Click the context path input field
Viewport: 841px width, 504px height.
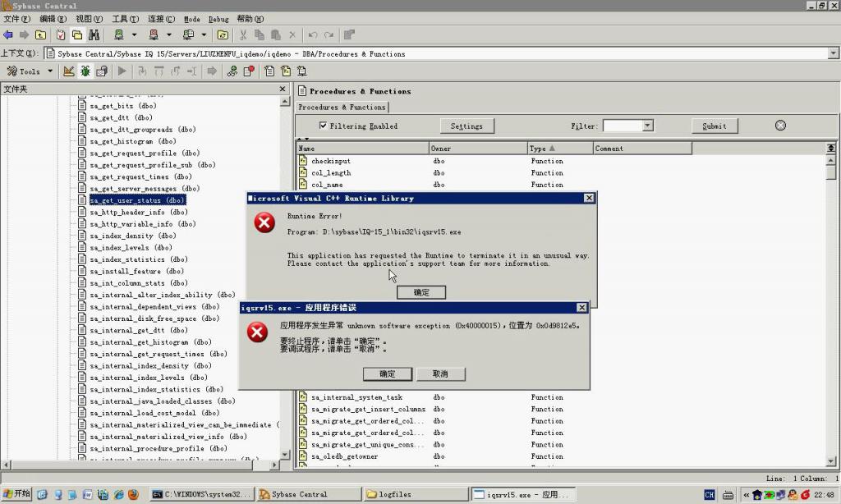pos(435,53)
